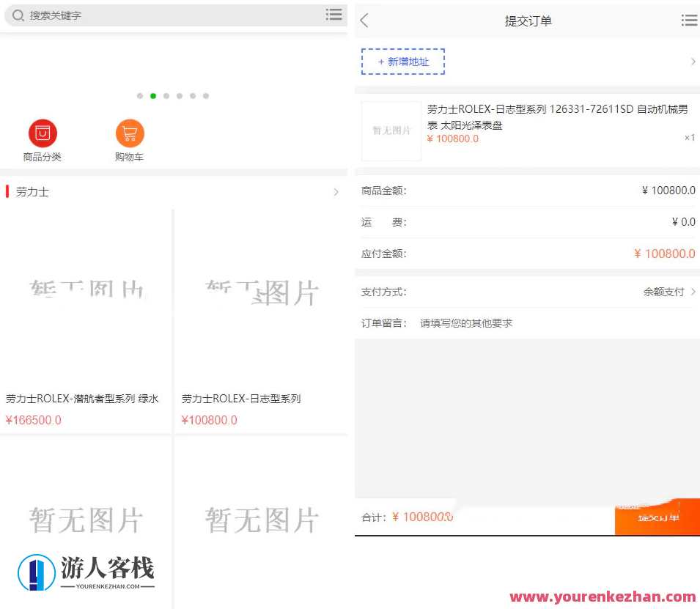
Task: Click the red price ¥166500.0 label
Action: click(x=34, y=419)
